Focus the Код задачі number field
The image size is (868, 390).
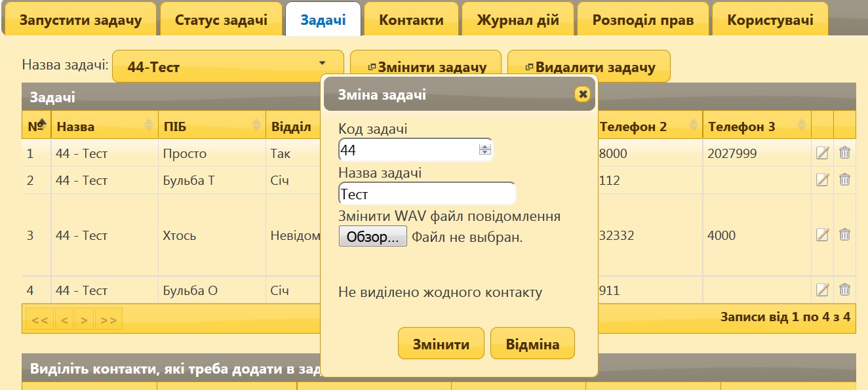click(x=416, y=150)
